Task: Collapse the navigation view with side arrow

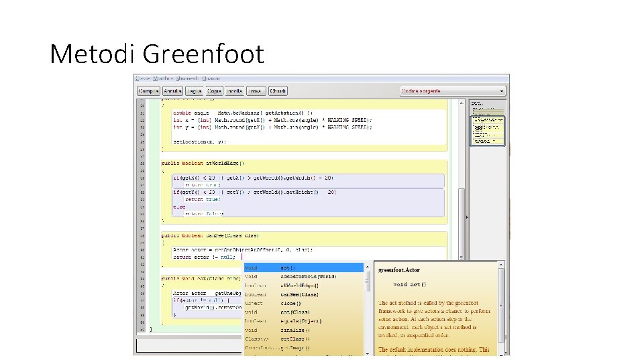Action: tap(467, 217)
